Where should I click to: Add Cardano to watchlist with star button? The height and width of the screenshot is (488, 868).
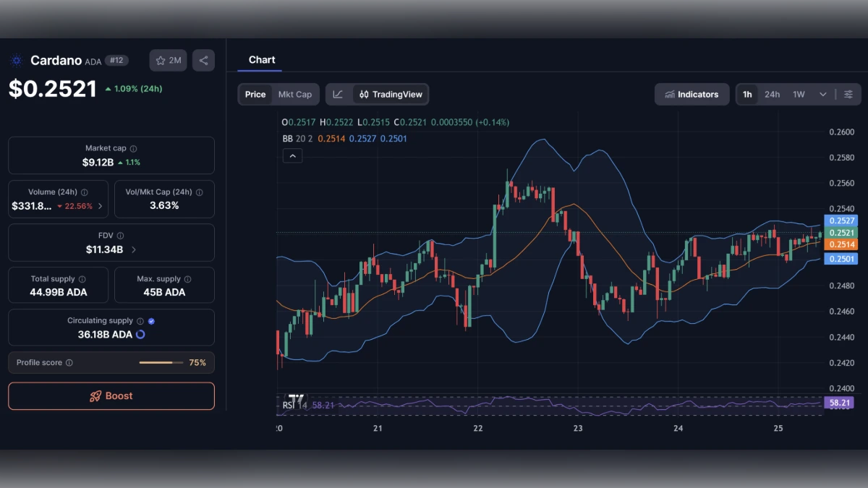(168, 60)
